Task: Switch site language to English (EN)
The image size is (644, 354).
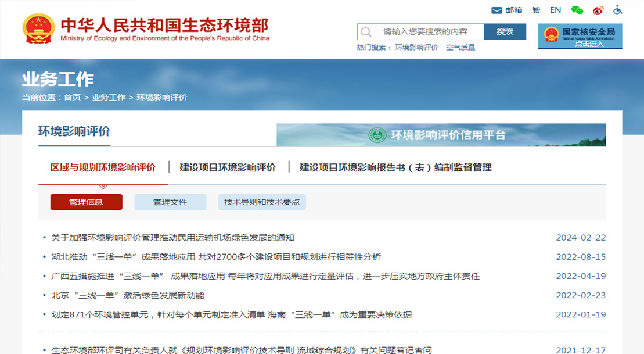Action: pos(555,10)
